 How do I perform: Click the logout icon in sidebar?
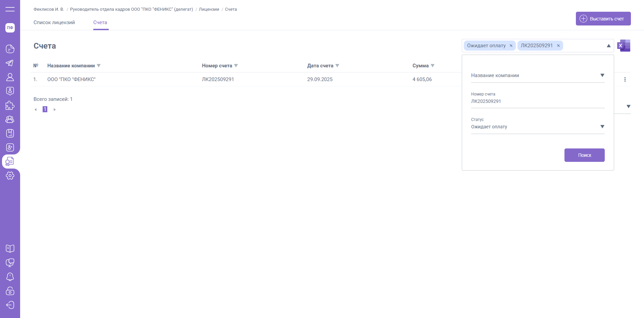point(10,305)
